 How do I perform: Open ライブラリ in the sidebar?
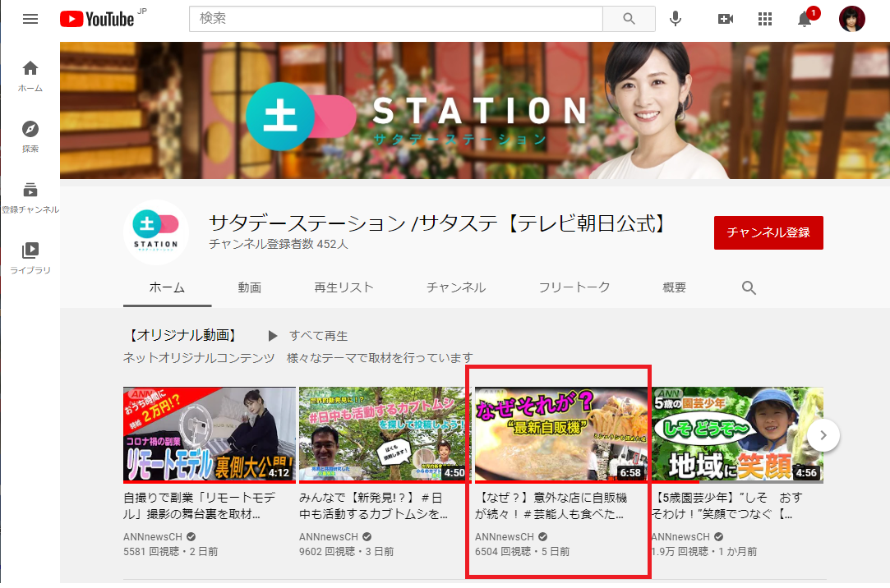pos(30,258)
